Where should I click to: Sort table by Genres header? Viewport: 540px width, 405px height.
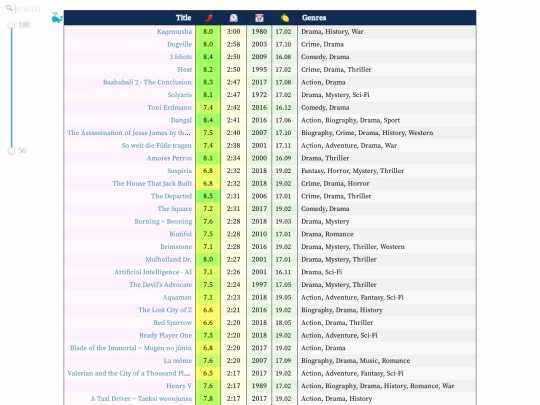coord(314,18)
